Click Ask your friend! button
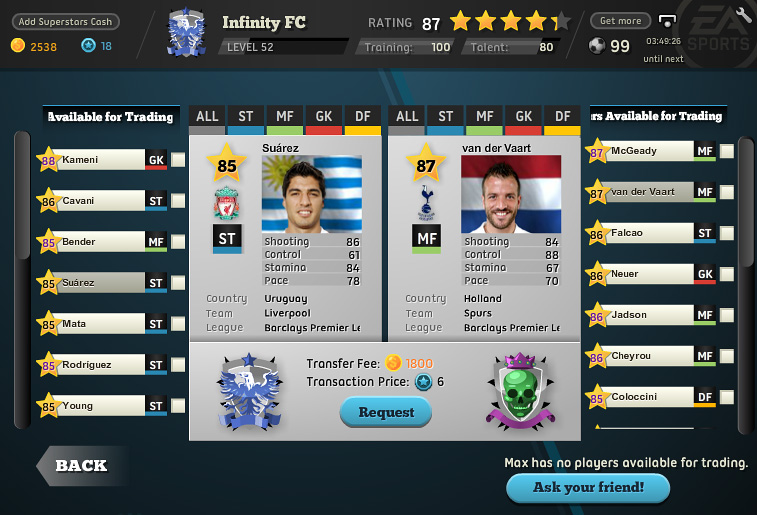 [588, 487]
